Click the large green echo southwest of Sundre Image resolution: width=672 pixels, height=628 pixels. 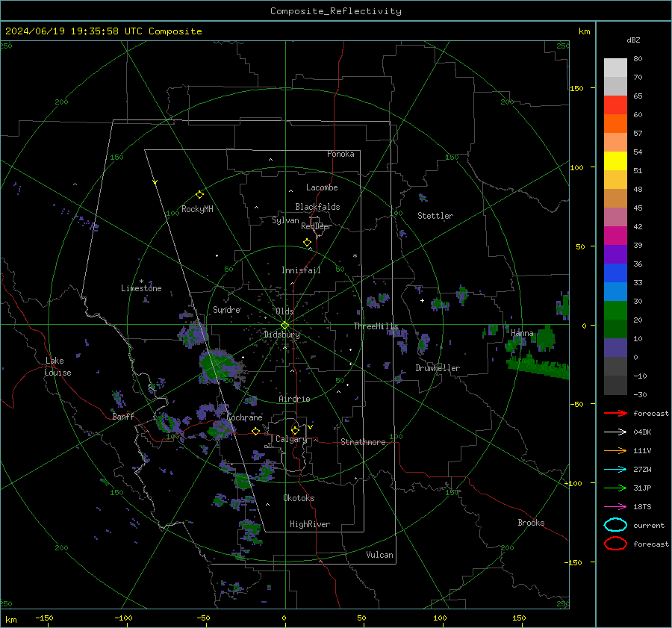coord(218,366)
